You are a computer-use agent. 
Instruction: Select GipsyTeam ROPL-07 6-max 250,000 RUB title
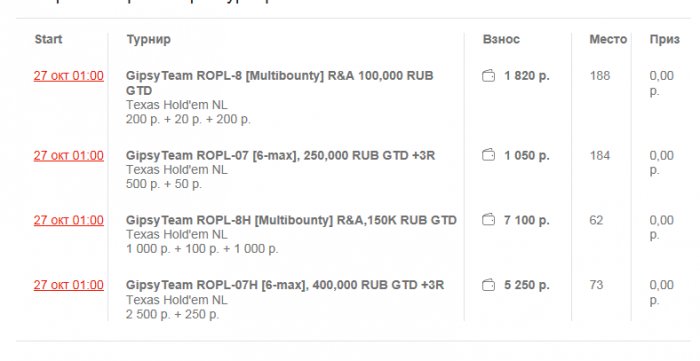[x=280, y=156]
